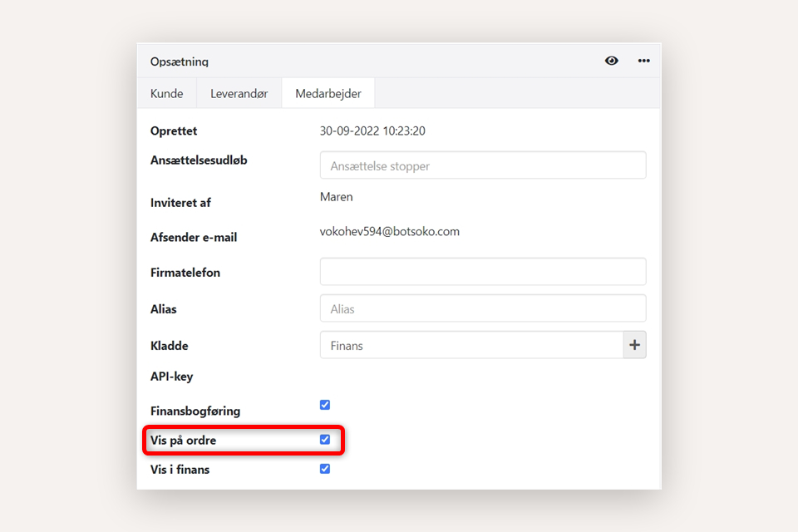Viewport: 798px width, 532px height.
Task: Click the Oprettet timestamp 30-09-2022 10:23:20
Action: point(372,131)
